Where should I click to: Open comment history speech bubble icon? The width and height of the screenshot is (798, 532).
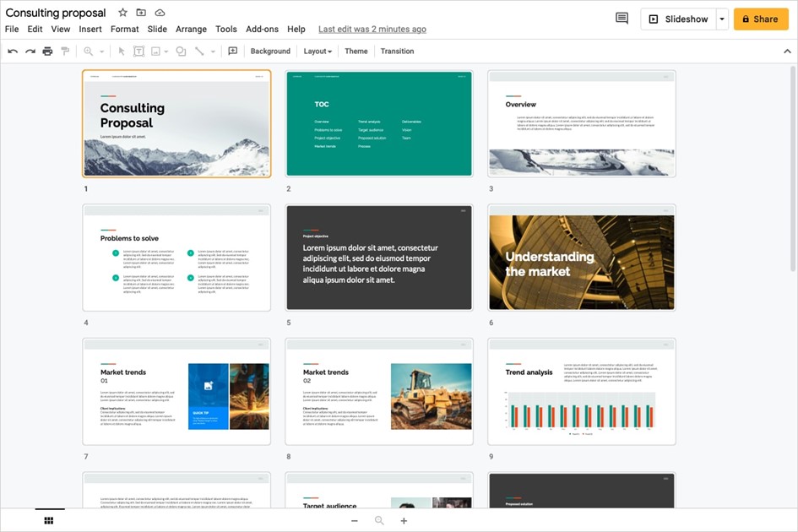[x=622, y=19]
